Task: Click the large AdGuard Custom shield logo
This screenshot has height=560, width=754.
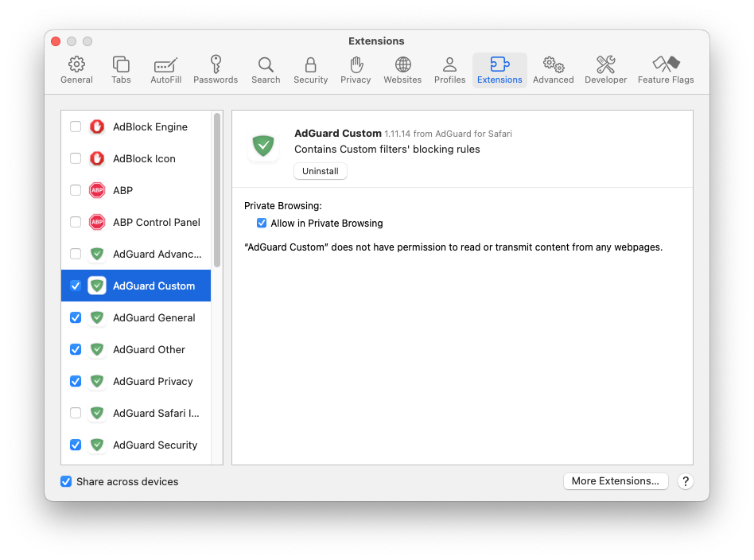Action: (263, 146)
